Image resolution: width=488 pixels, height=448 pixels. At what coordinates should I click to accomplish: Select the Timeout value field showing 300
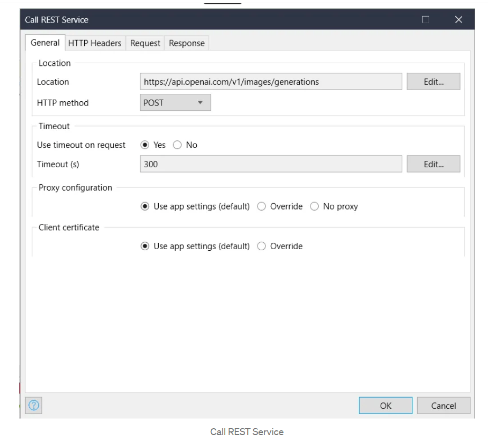(x=268, y=164)
